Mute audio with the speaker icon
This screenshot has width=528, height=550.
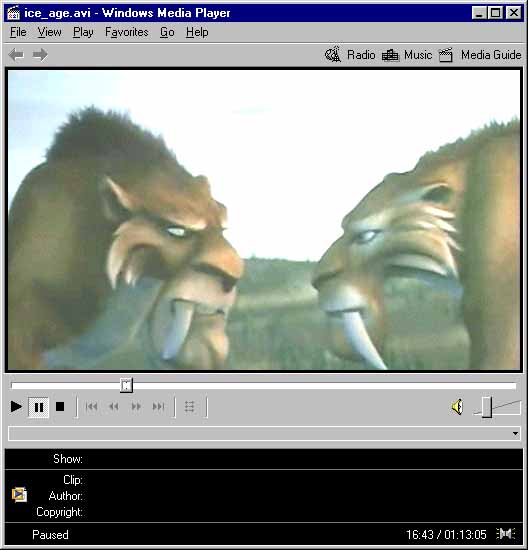pos(457,407)
